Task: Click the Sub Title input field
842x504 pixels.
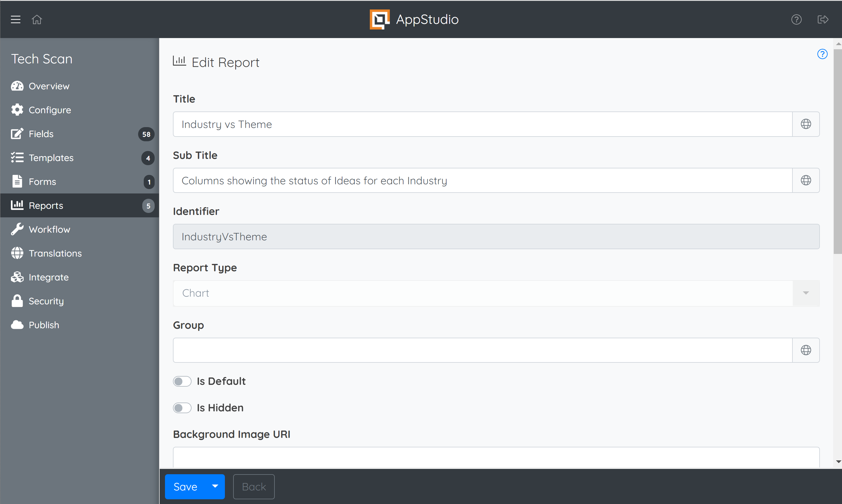Action: (483, 180)
